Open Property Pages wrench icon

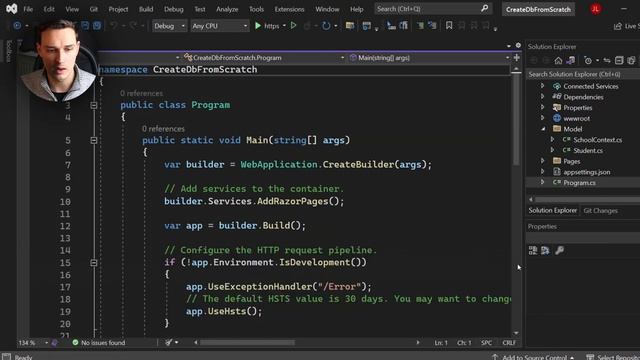[x=560, y=251]
